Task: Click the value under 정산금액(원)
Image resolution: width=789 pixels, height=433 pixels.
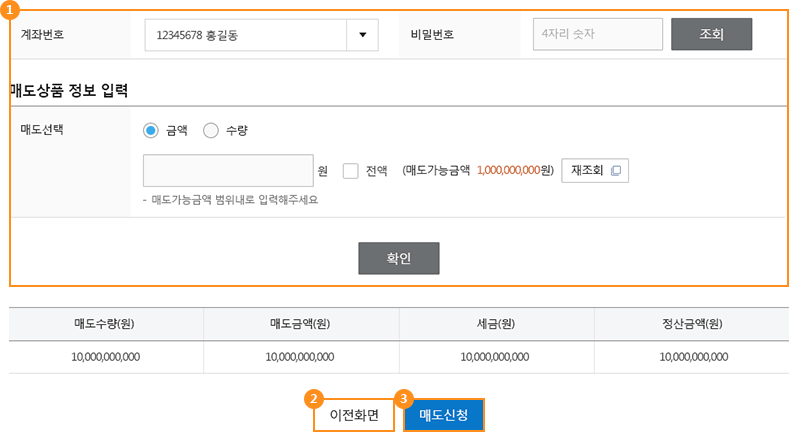Action: (x=694, y=357)
